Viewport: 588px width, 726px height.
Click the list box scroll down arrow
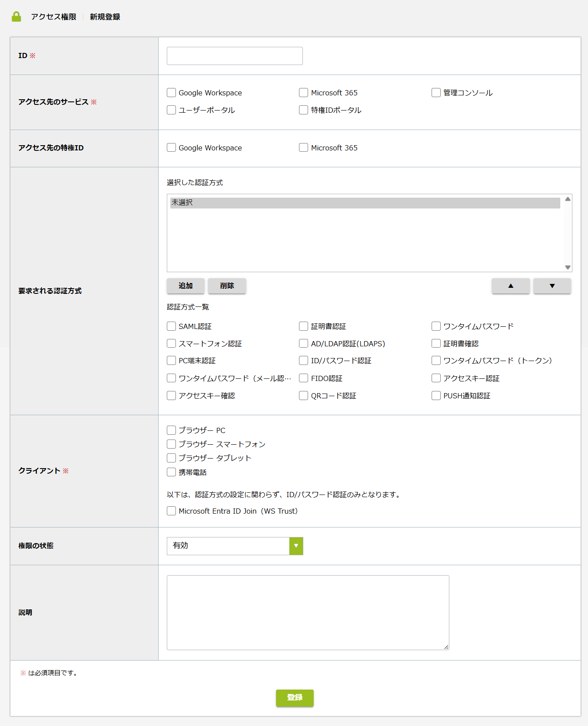tap(568, 267)
